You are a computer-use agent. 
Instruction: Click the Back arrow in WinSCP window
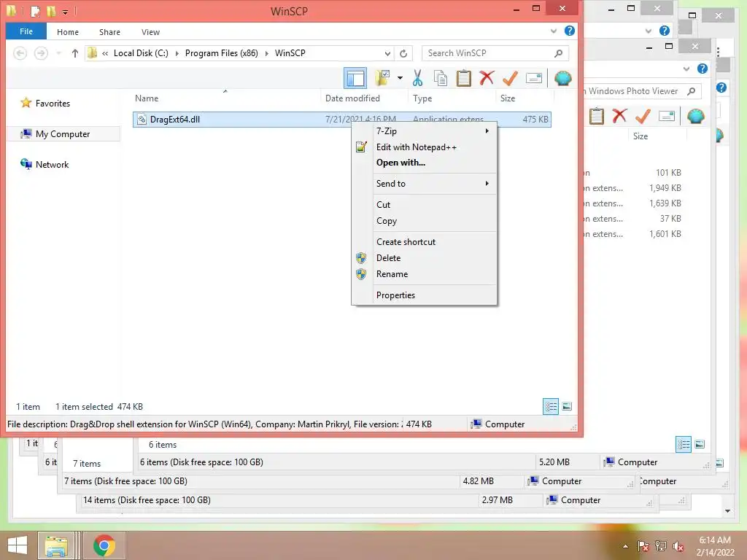[x=20, y=52]
